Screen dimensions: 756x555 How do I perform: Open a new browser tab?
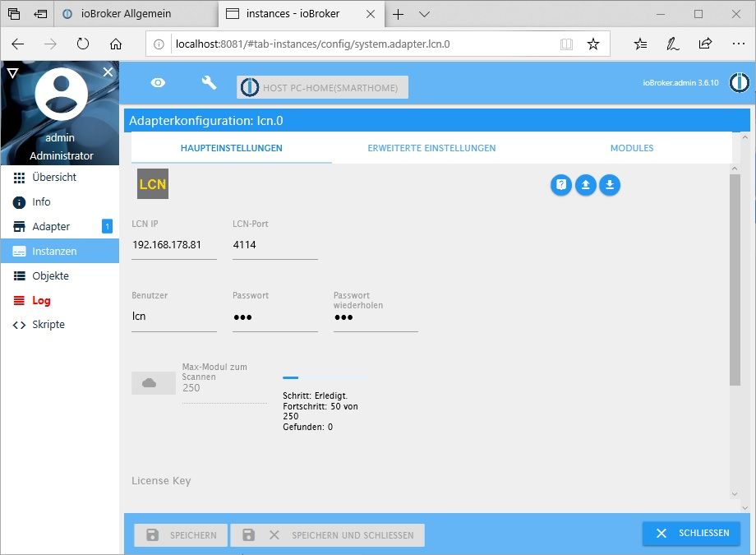[x=399, y=15]
